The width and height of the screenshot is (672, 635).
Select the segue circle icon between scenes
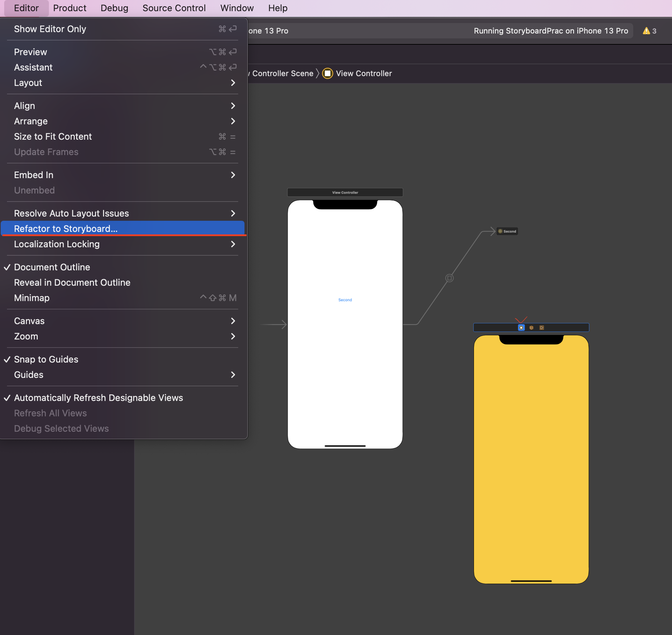(450, 278)
